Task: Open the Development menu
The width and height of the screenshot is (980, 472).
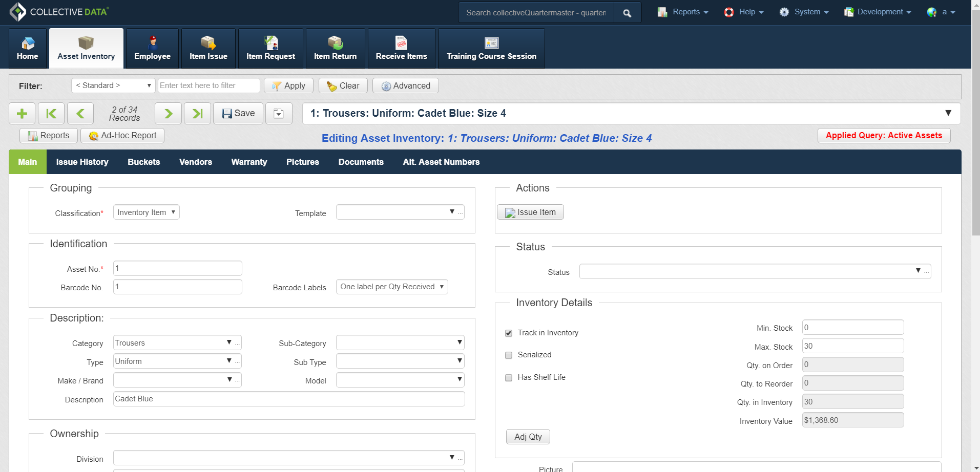Action: click(x=878, y=12)
